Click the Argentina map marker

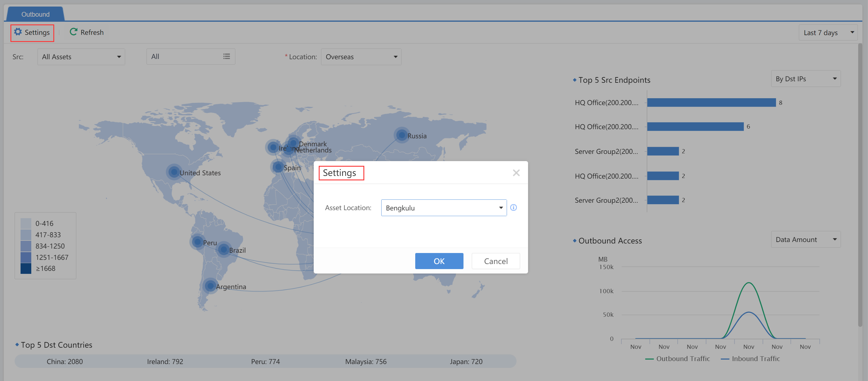click(x=210, y=286)
